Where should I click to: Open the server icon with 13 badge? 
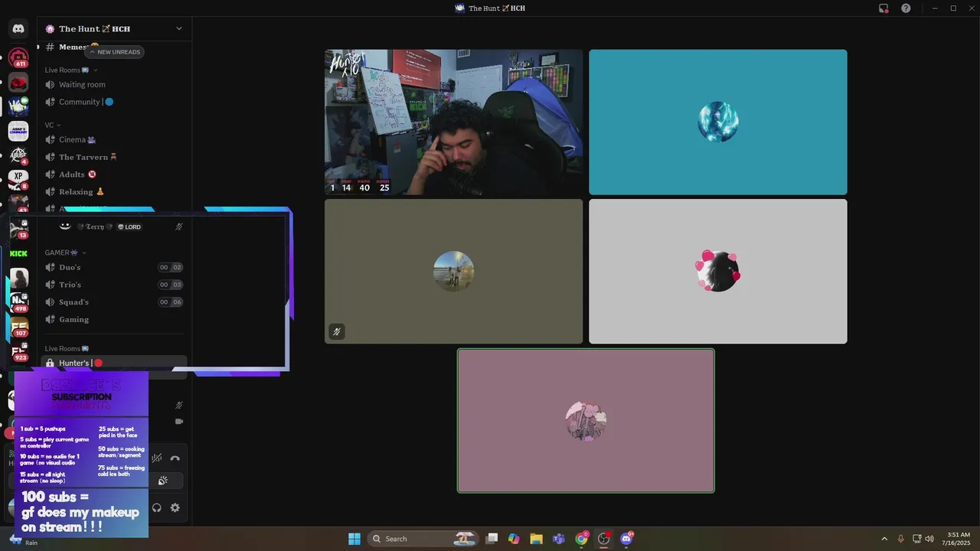click(18, 229)
